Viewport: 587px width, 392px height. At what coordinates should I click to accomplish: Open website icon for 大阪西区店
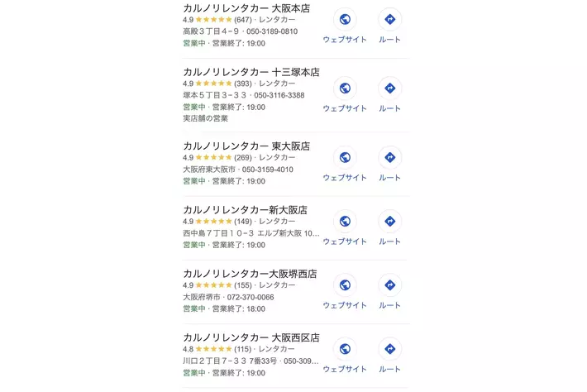pyautogui.click(x=345, y=349)
